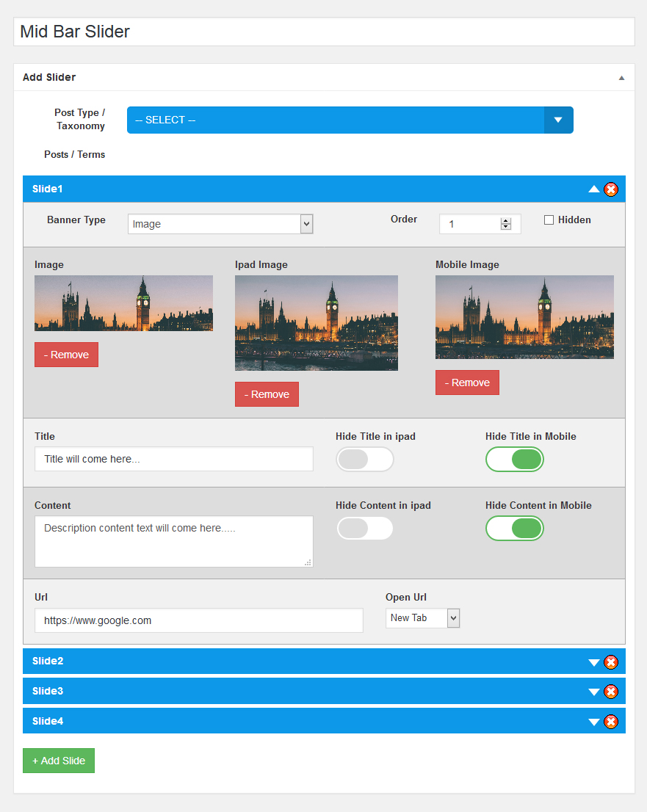Viewport: 647px width, 812px height.
Task: Check the Hidden checkbox
Action: coord(549,220)
